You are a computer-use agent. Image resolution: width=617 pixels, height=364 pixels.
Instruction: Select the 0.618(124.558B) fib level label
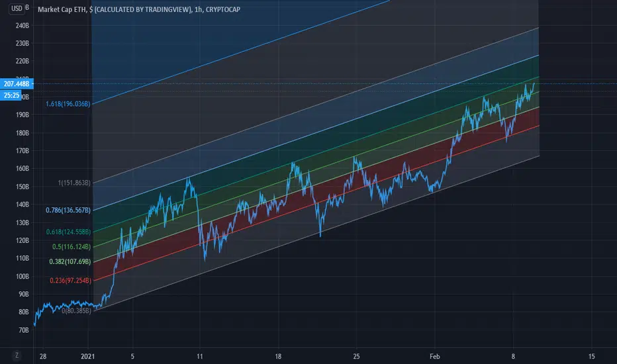point(68,232)
